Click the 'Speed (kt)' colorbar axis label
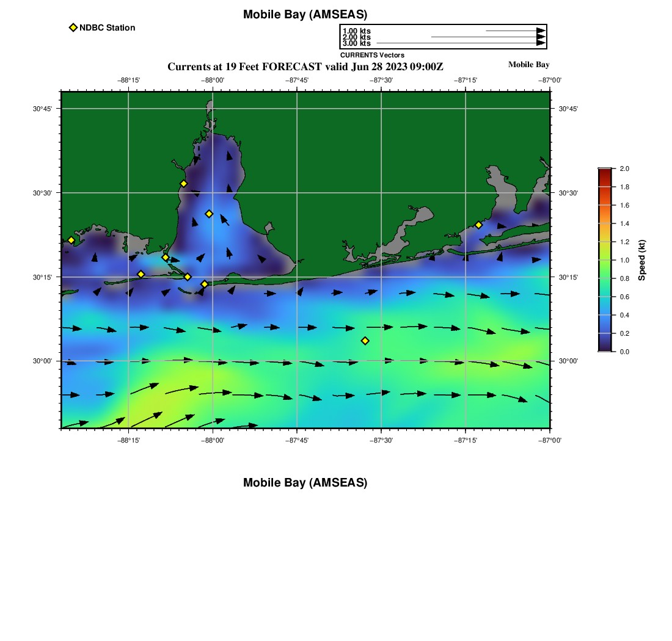The height and width of the screenshot is (641, 672). (x=641, y=260)
